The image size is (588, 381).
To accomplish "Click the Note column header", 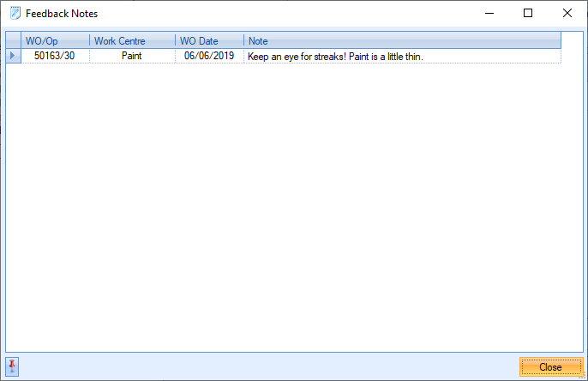I will [401, 40].
